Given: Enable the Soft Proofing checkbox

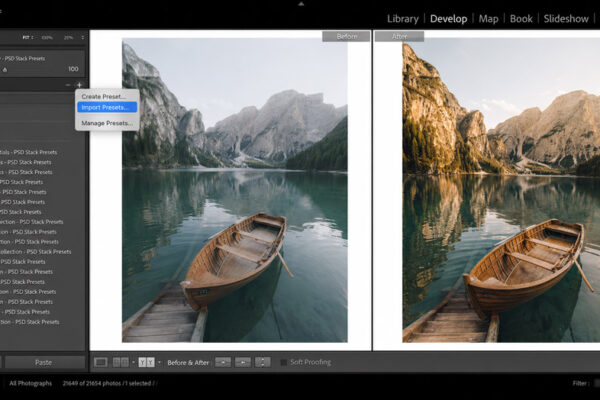Looking at the screenshot, I should pyautogui.click(x=284, y=362).
